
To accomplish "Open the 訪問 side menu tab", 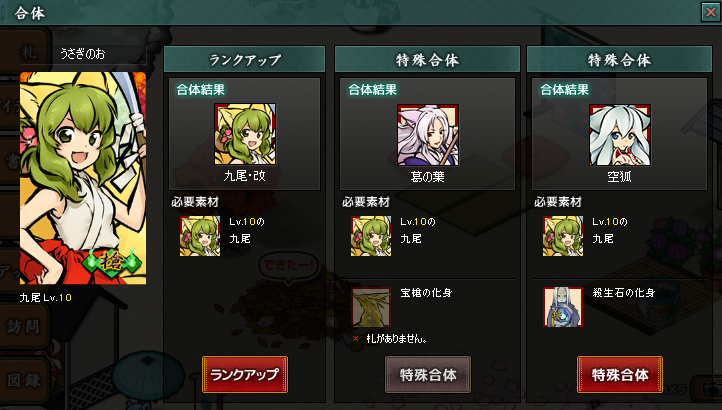I will click(x=25, y=327).
